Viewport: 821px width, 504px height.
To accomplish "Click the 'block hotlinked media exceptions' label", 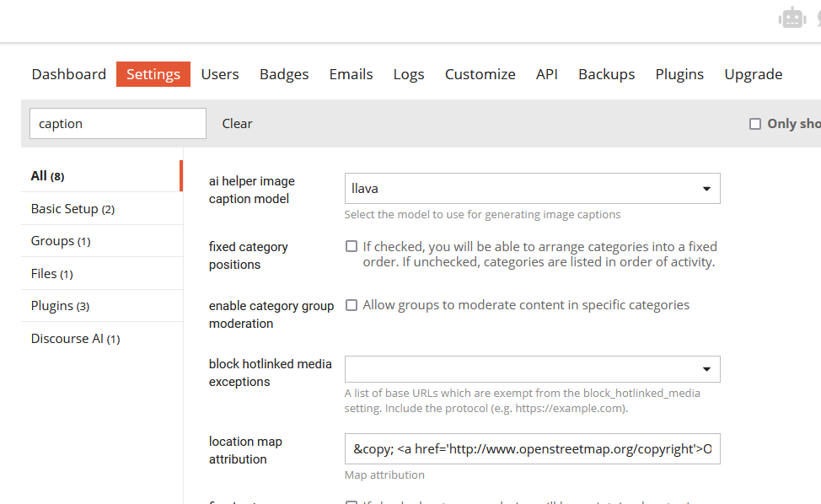I will click(x=271, y=373).
